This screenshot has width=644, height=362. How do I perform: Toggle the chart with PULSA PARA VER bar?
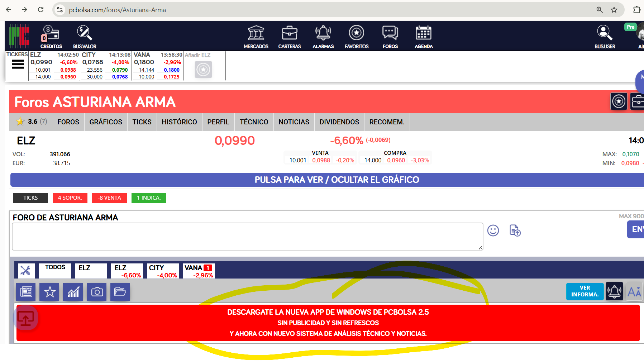tap(336, 180)
